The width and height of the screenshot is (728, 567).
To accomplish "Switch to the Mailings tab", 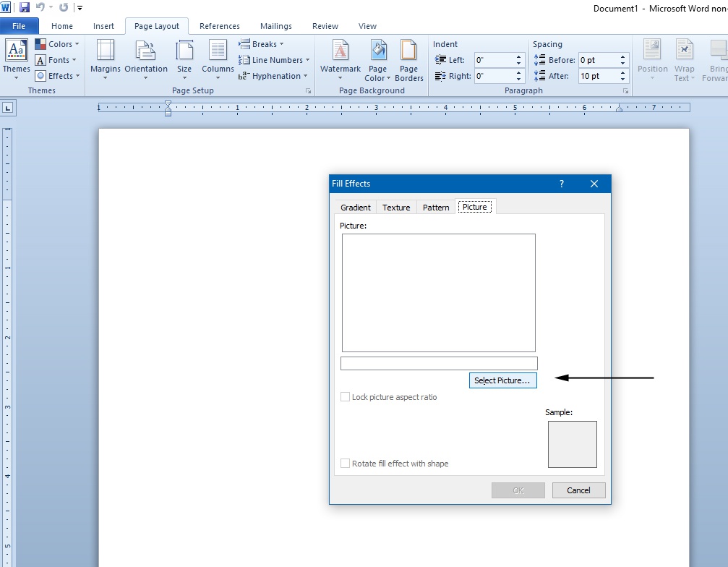I will coord(275,26).
